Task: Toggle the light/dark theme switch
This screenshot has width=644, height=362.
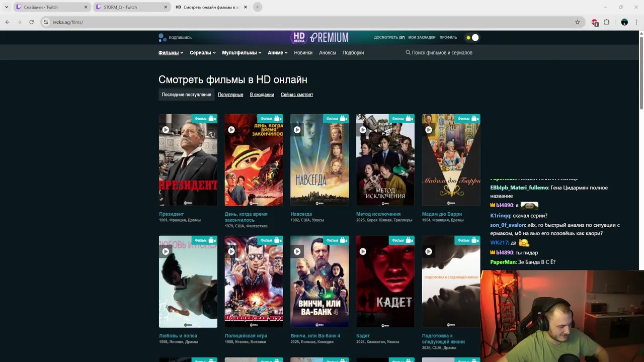Action: point(472,37)
